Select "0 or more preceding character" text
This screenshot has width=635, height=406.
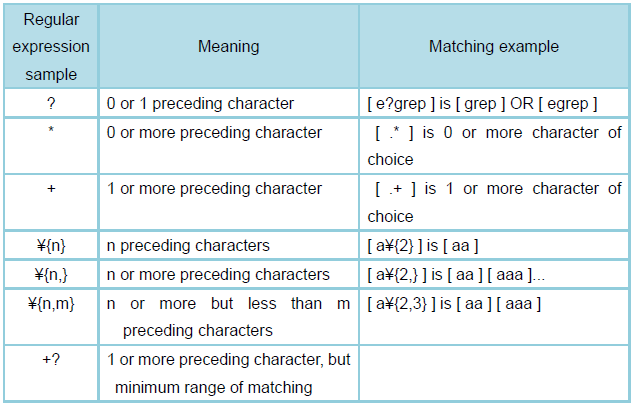(x=214, y=133)
